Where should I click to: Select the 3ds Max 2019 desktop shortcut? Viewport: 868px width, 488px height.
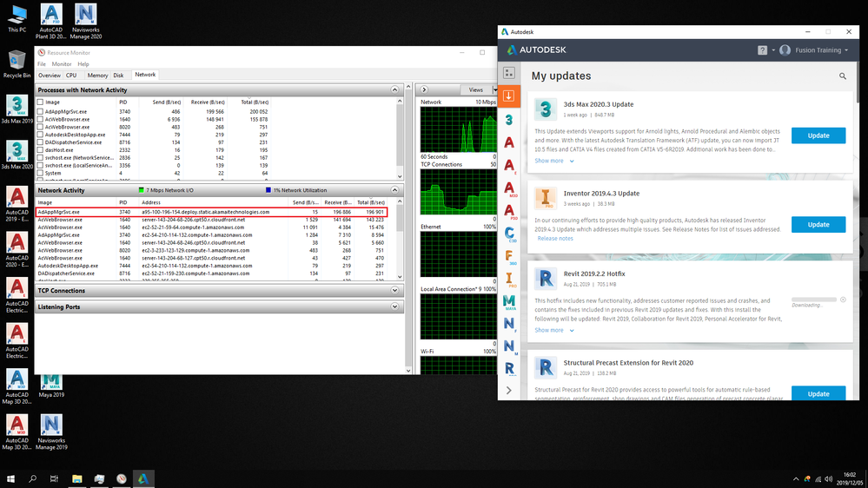(x=17, y=109)
